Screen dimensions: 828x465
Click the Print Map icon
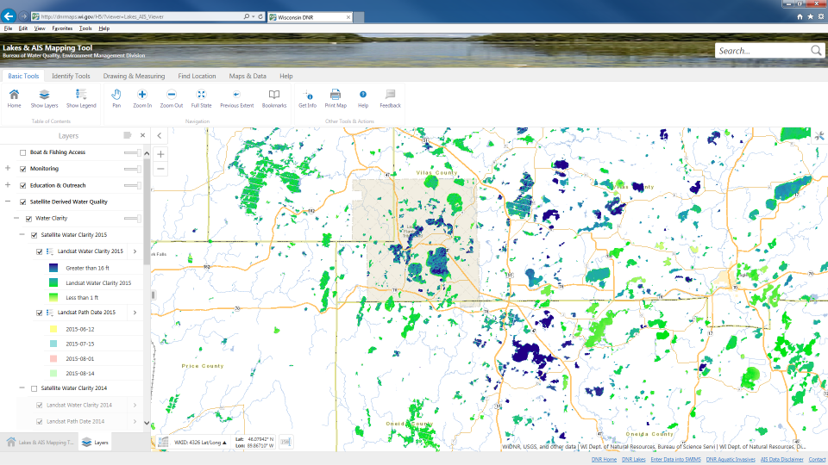pos(335,98)
